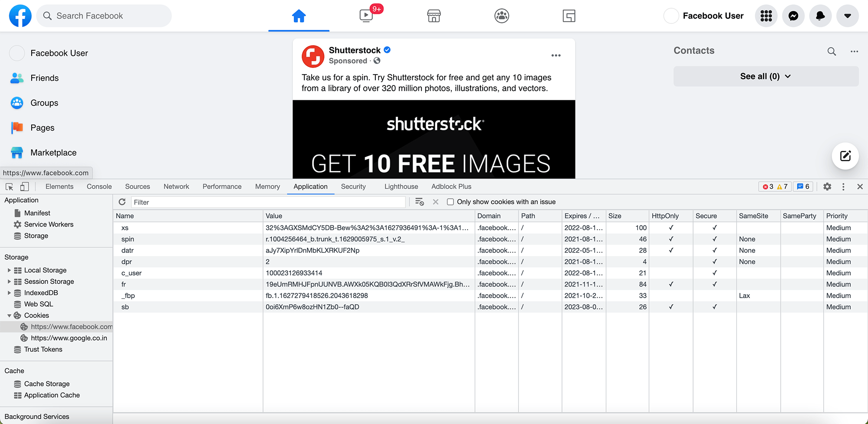
Task: Toggle the device toolbar icon
Action: pyautogui.click(x=25, y=187)
